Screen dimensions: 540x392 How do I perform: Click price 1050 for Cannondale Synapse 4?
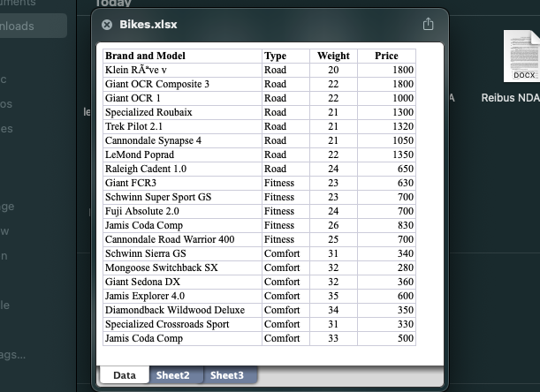pos(386,140)
